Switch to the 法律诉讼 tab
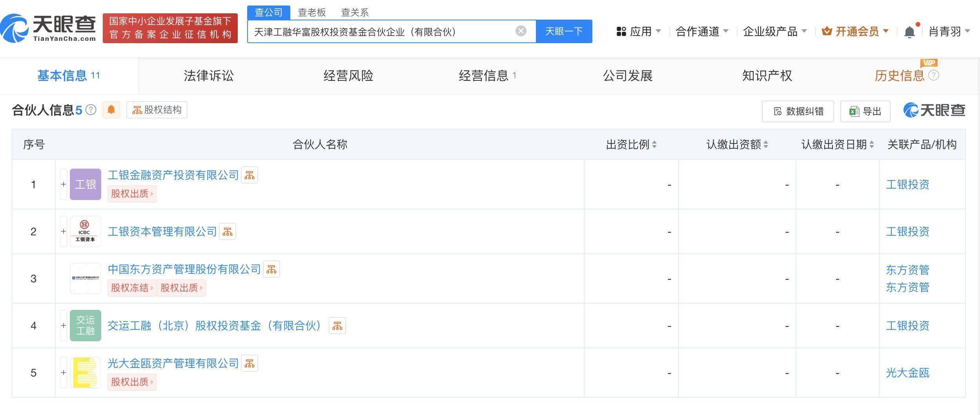The width and height of the screenshot is (980, 415). pos(208,75)
